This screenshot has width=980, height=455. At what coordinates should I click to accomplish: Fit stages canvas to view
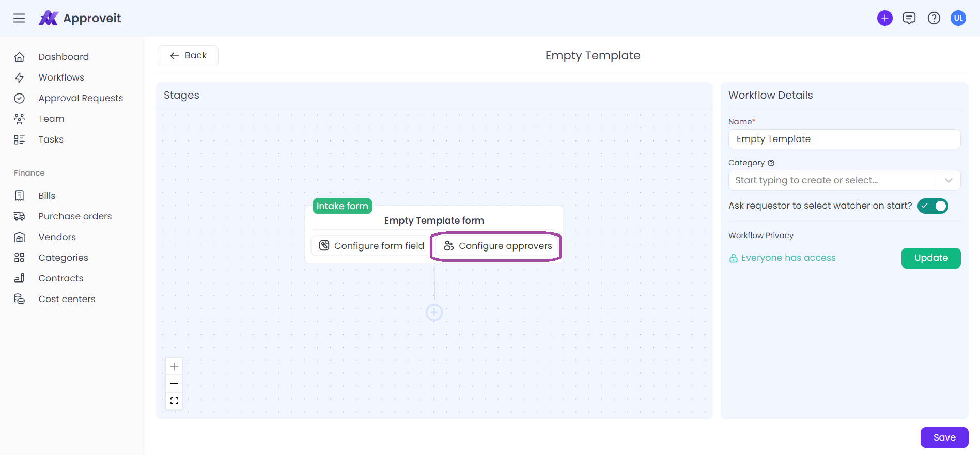pyautogui.click(x=174, y=401)
